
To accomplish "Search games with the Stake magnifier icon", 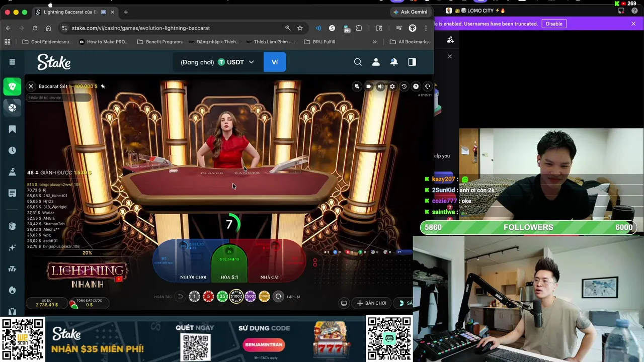I will 358,62.
